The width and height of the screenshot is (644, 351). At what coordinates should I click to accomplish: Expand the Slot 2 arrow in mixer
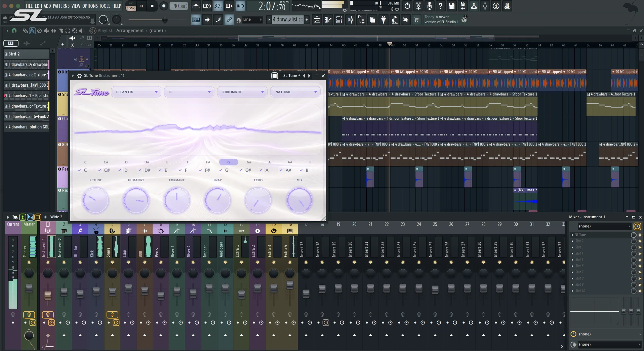coord(572,241)
